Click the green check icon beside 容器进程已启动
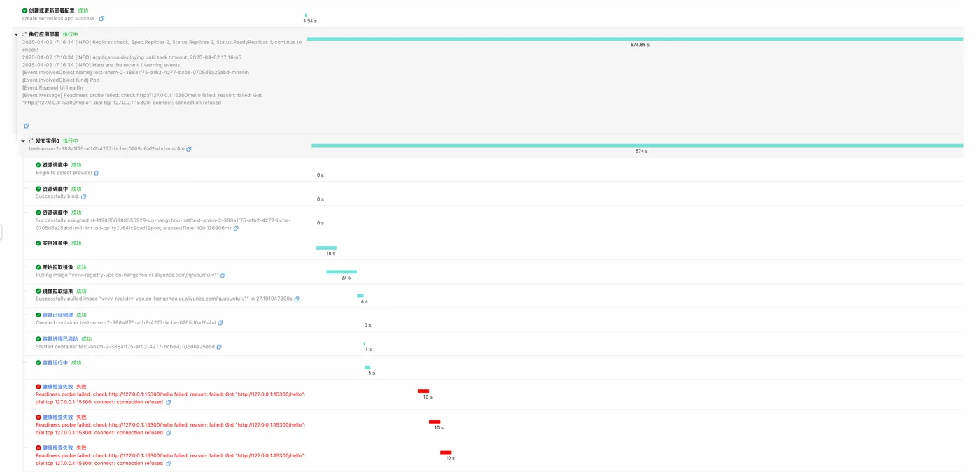Screen dimensions: 980x472 [38, 338]
